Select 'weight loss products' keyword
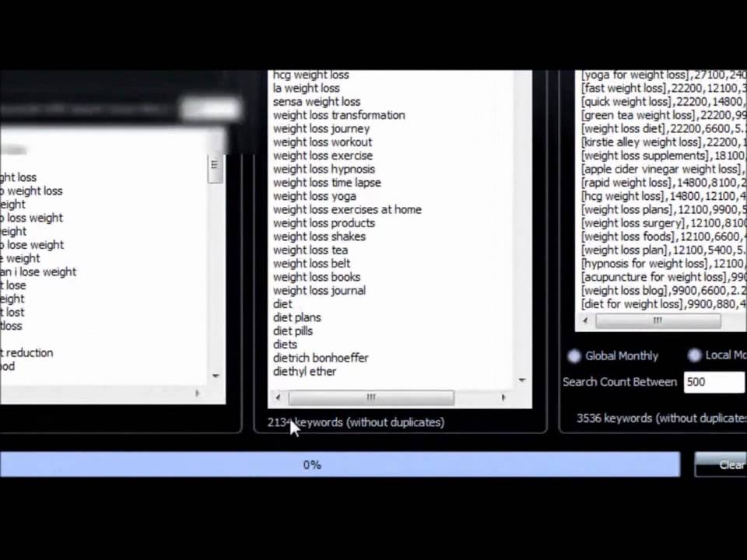Viewport: 747px width, 560px height. (324, 223)
